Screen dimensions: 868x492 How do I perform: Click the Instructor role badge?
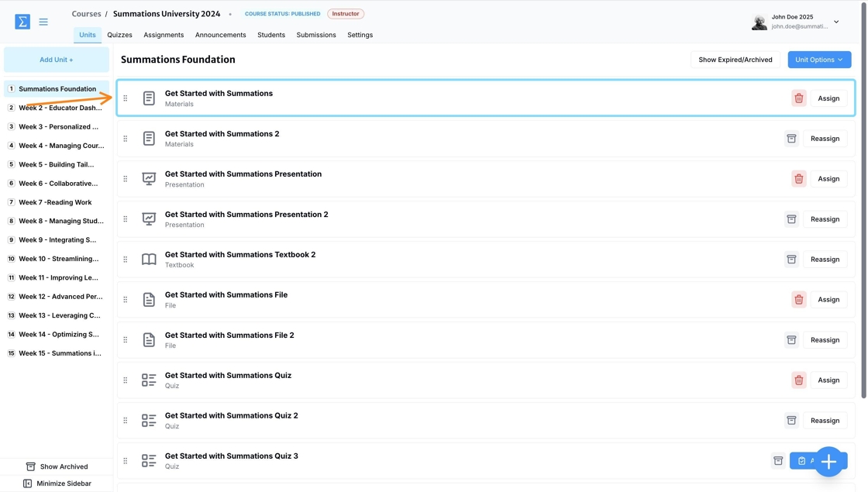point(346,14)
